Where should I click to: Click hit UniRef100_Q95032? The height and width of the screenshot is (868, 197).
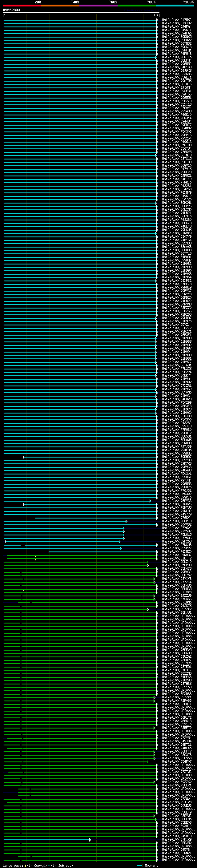[177, 572]
